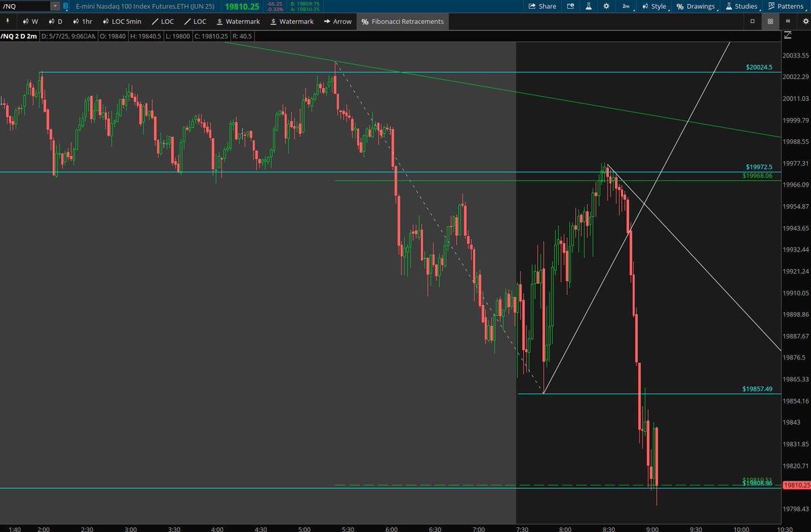Select the Fibonacci Retracements tab

[402, 22]
